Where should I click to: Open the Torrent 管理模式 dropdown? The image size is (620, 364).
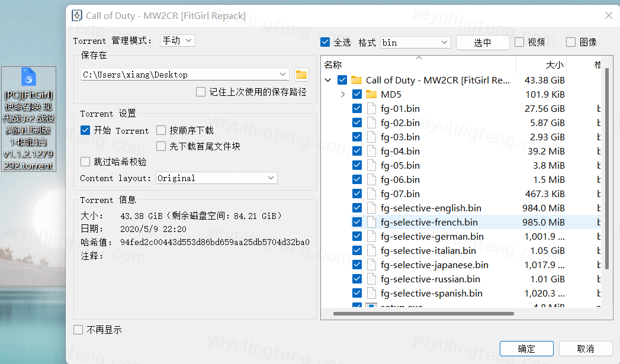coord(178,40)
